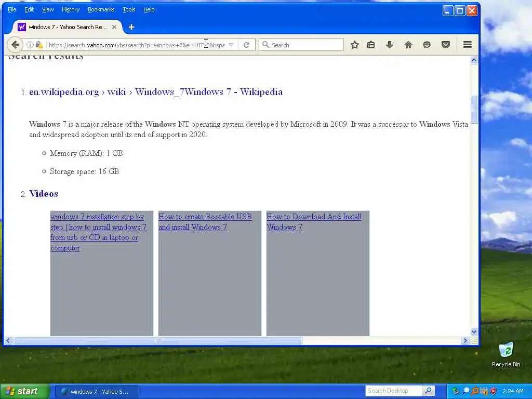Show bookmarks list icon in toolbar

click(371, 45)
